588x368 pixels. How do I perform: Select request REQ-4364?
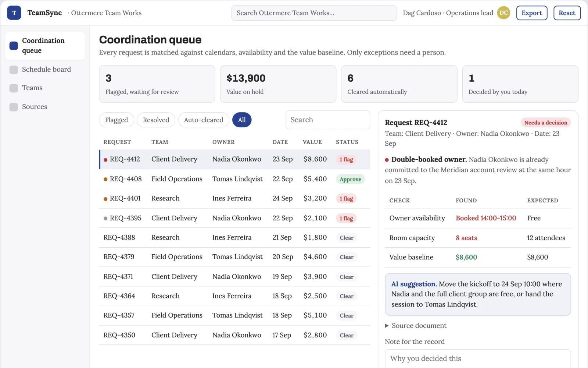coord(235,296)
